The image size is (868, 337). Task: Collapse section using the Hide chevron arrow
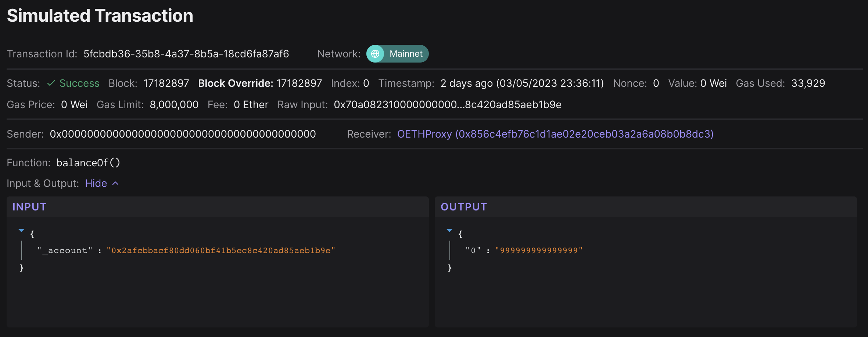pos(115,183)
